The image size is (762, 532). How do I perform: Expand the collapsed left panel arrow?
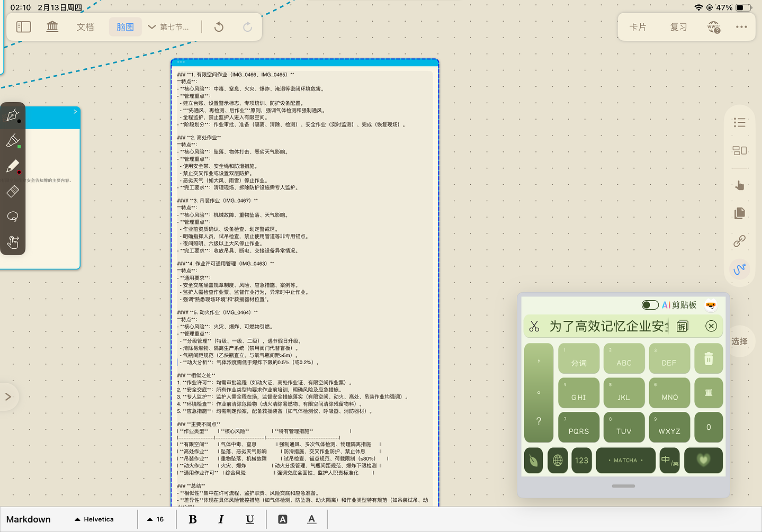tap(8, 396)
